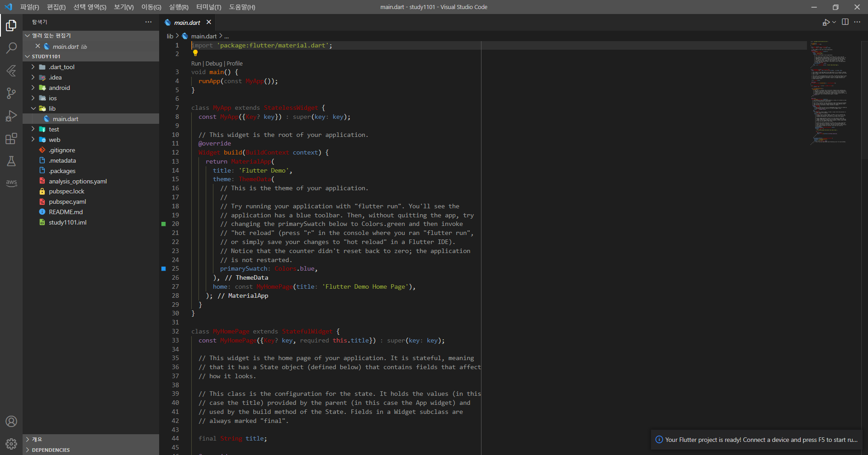Open the Extensions view
The image size is (868, 455).
coord(11,138)
